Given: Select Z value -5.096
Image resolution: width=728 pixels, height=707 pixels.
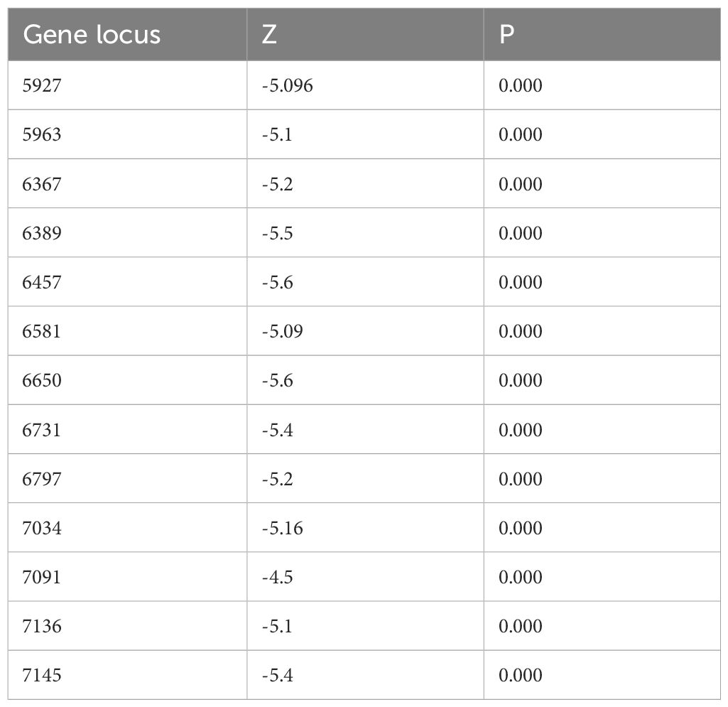Looking at the screenshot, I should pos(288,85).
